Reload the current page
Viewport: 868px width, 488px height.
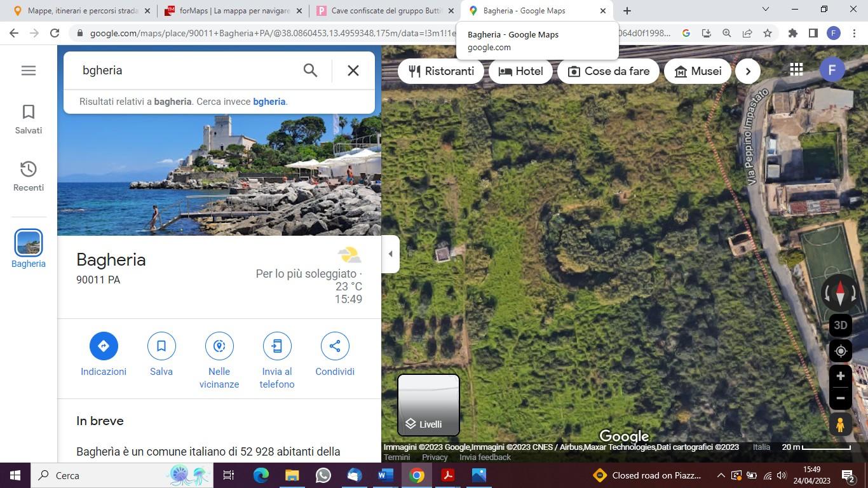pyautogui.click(x=55, y=33)
